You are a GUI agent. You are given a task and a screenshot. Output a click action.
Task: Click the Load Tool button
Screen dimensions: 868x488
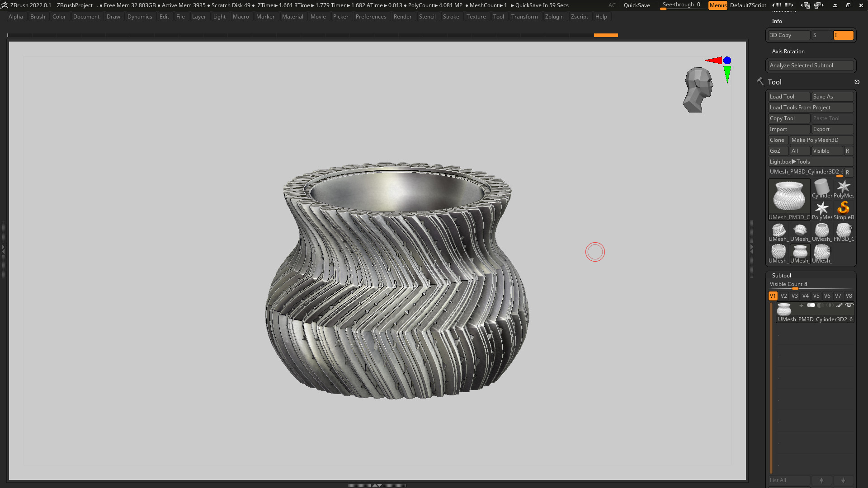click(789, 97)
